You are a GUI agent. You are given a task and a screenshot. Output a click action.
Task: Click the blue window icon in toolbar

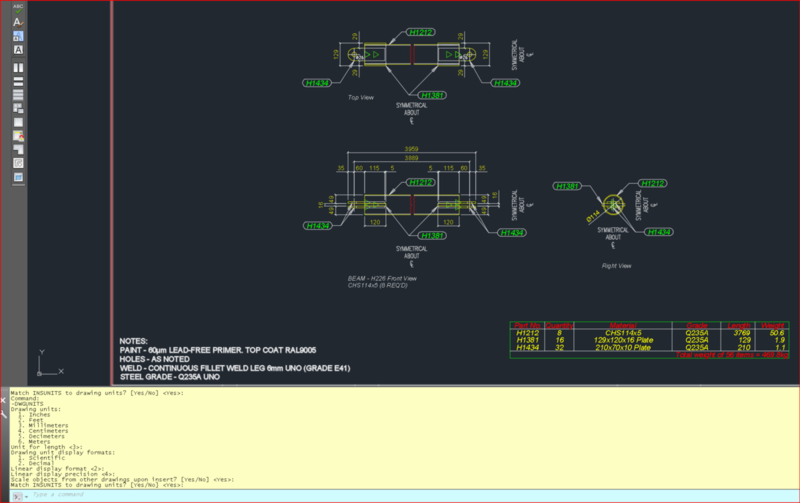pyautogui.click(x=18, y=177)
